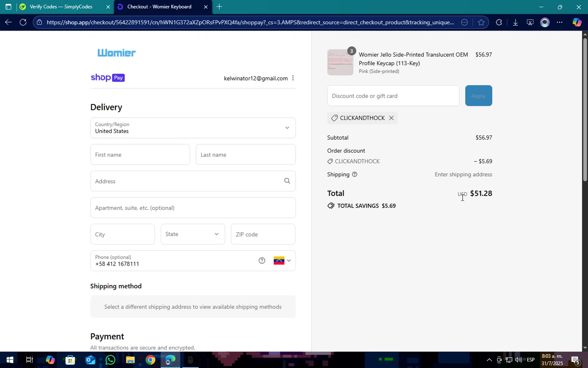Focus Apartment, suite, etc. field
This screenshot has height=368, width=588.
tap(193, 208)
